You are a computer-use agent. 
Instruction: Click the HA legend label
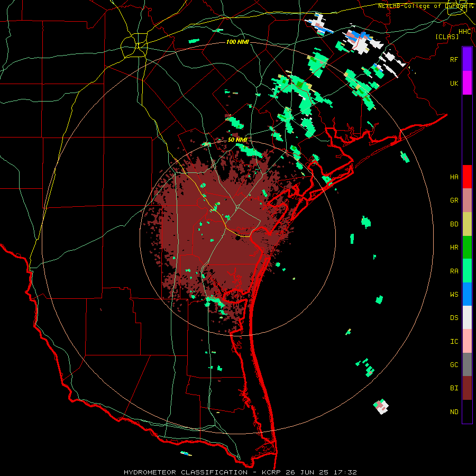tap(454, 177)
